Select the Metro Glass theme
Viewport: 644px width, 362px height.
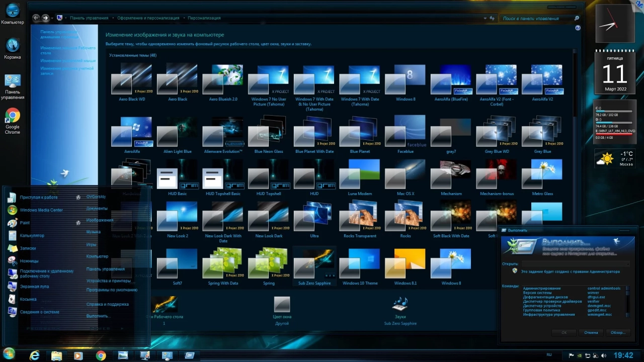point(542,176)
